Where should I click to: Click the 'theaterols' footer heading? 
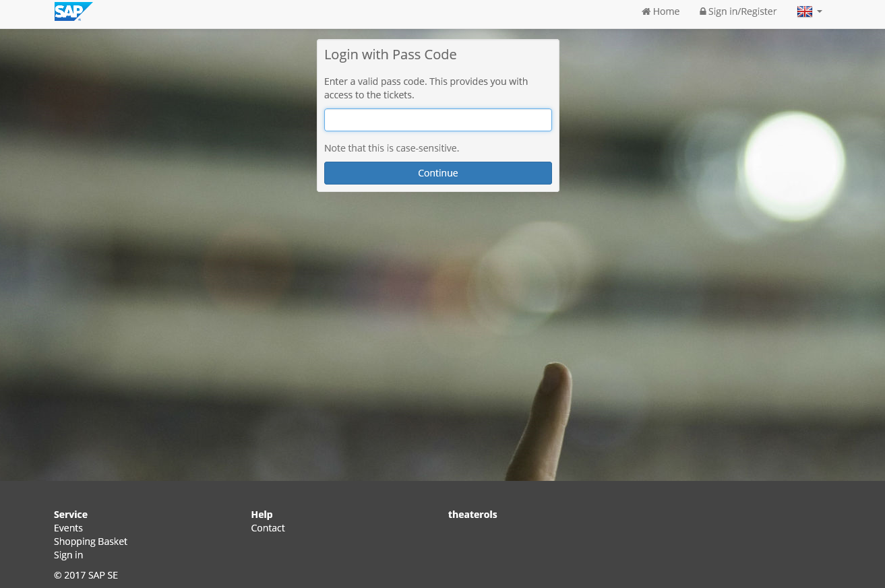pyautogui.click(x=472, y=515)
